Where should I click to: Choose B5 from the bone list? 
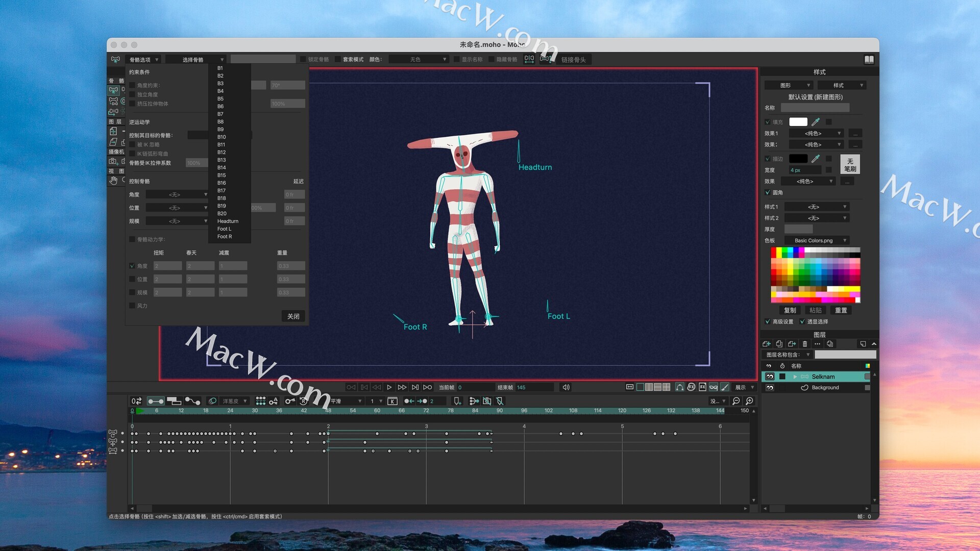pos(230,98)
